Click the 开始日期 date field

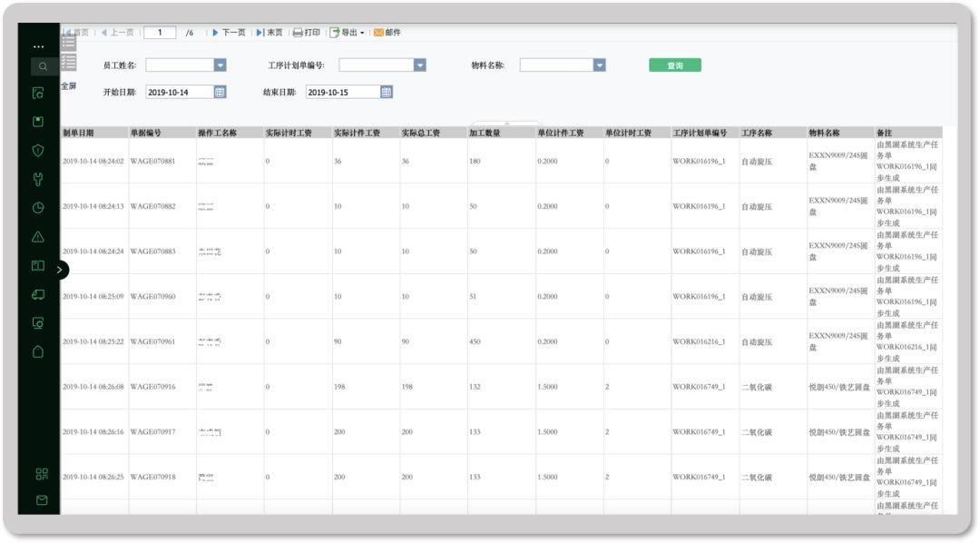click(x=180, y=92)
